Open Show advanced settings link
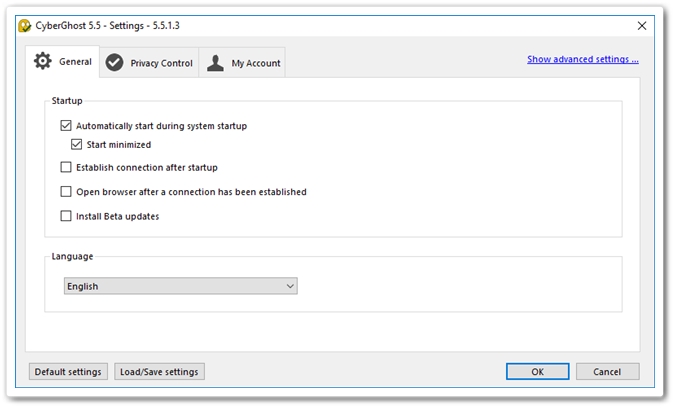This screenshot has width=676, height=409. (x=582, y=59)
